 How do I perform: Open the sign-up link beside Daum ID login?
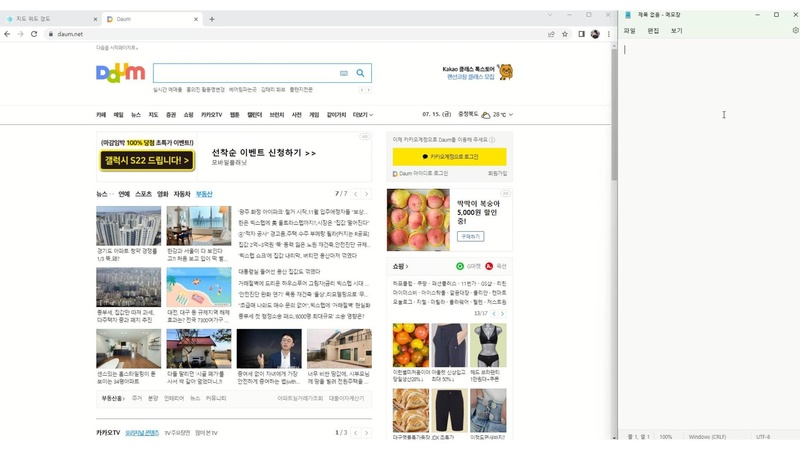click(497, 173)
